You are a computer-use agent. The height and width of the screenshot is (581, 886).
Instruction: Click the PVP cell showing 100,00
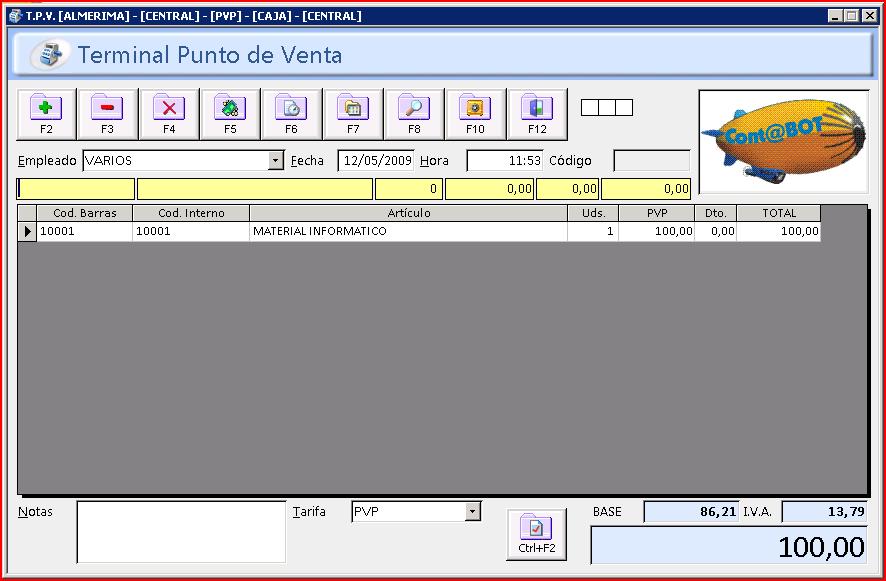[657, 231]
